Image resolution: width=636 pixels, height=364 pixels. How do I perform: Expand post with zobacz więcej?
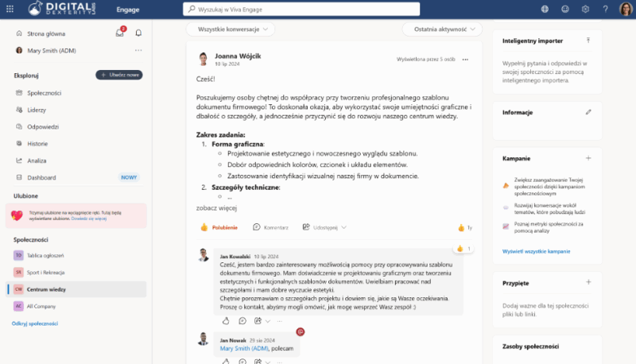[x=216, y=208]
